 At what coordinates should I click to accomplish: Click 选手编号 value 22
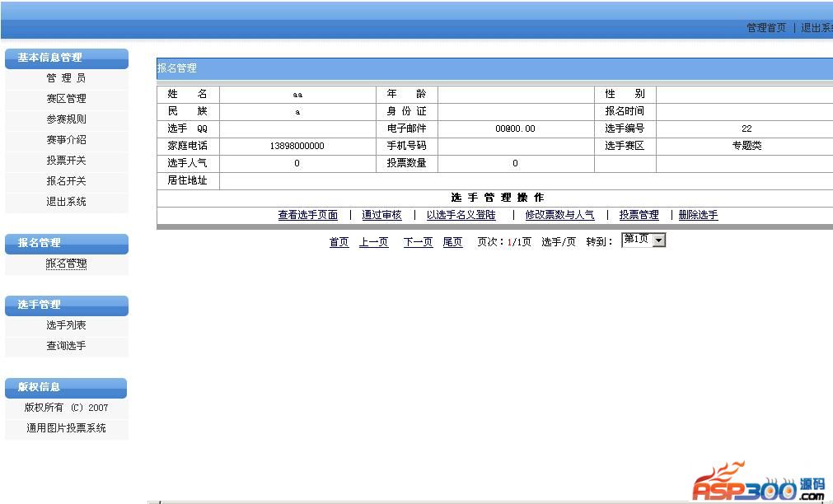click(x=746, y=128)
